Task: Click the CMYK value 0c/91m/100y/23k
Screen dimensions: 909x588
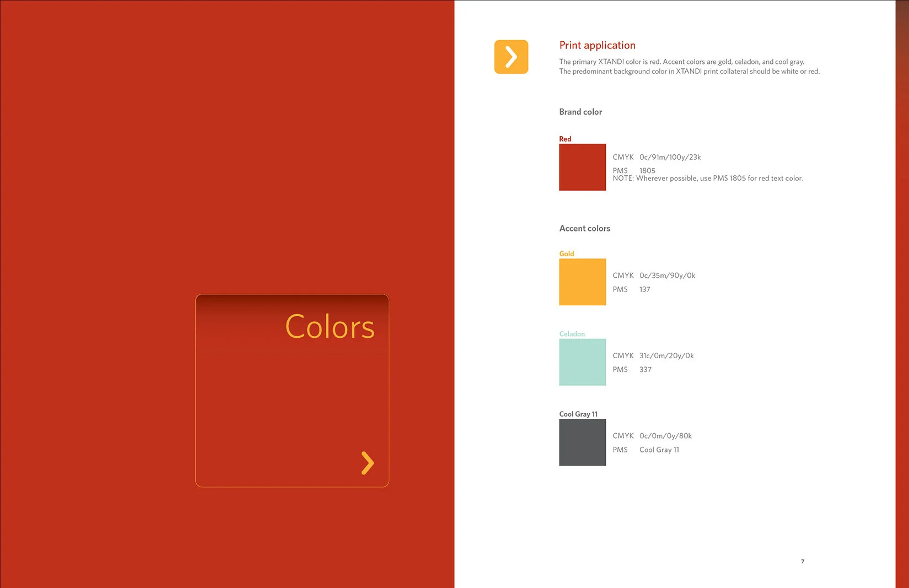Action: coord(670,157)
